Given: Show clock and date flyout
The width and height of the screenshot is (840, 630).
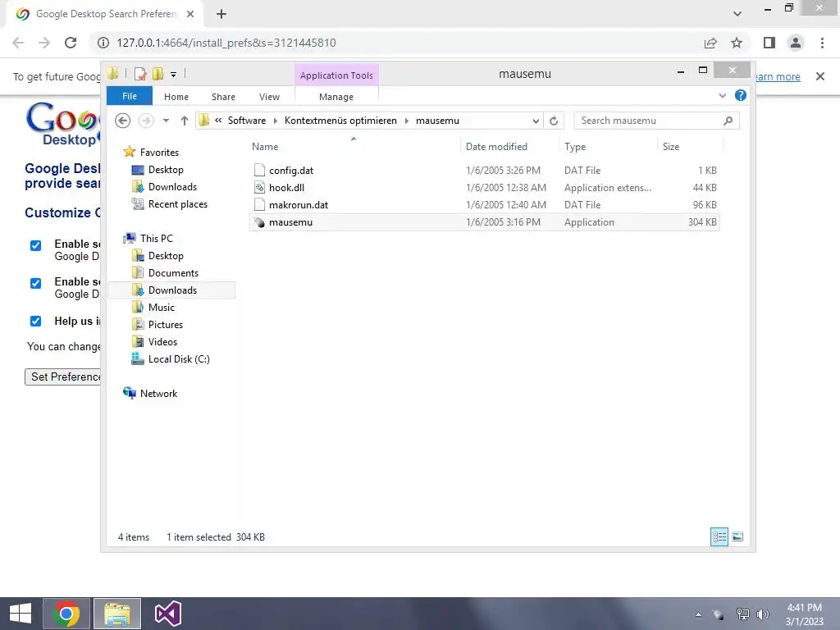Looking at the screenshot, I should coord(804,614).
